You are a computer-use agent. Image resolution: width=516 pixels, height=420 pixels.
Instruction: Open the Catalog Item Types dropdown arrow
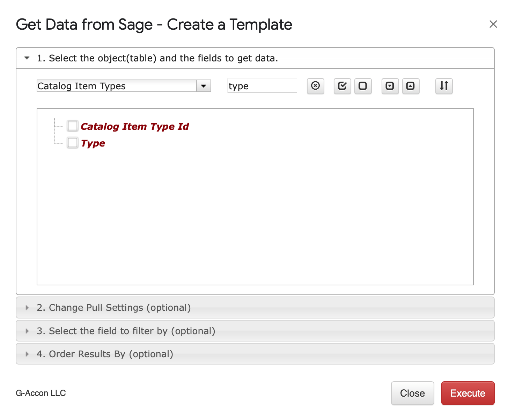pyautogui.click(x=204, y=86)
